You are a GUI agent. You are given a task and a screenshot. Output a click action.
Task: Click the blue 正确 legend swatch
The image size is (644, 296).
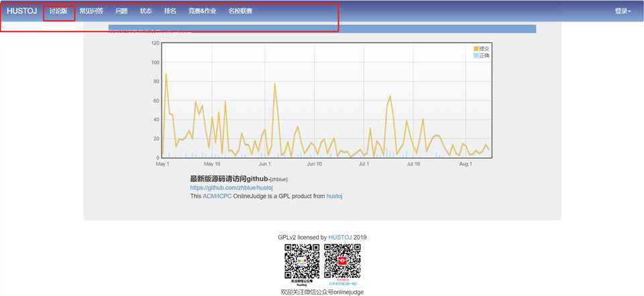(476, 55)
